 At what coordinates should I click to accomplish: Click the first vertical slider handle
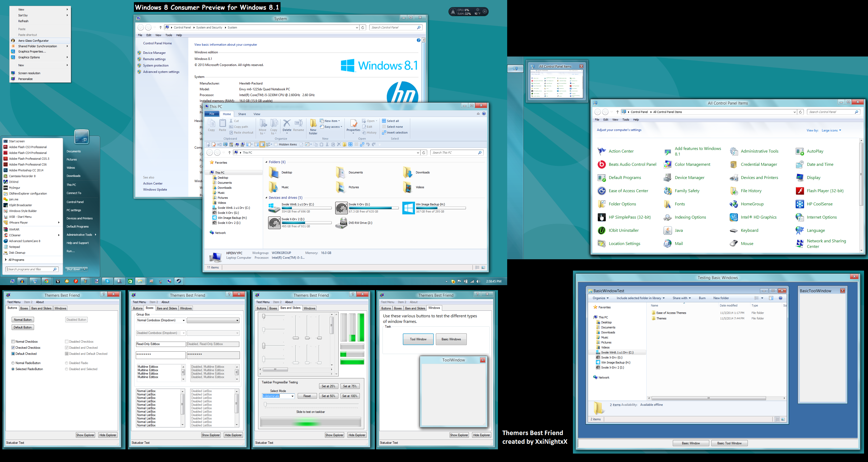pyautogui.click(x=296, y=338)
